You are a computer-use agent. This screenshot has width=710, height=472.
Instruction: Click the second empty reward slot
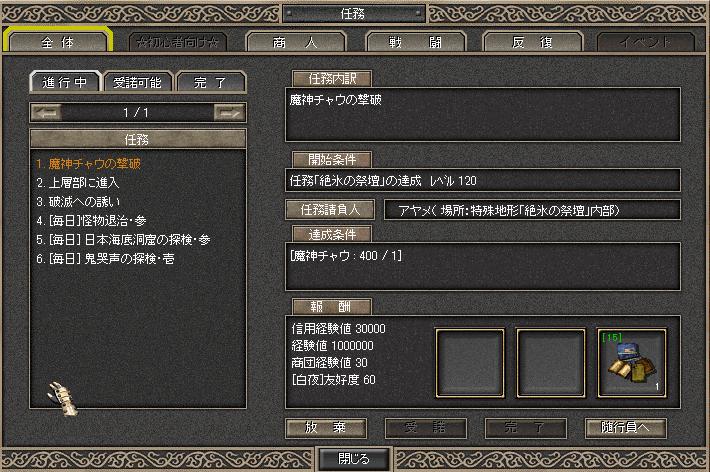pyautogui.click(x=551, y=363)
